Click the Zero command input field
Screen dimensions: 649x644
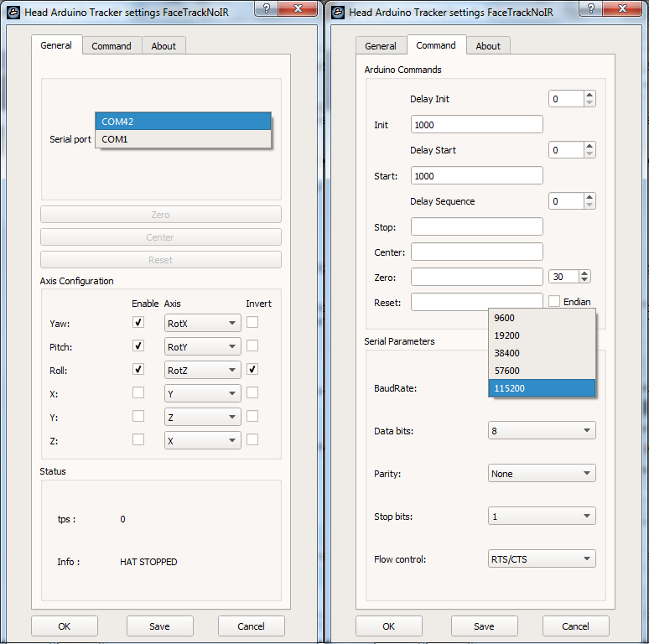click(477, 277)
